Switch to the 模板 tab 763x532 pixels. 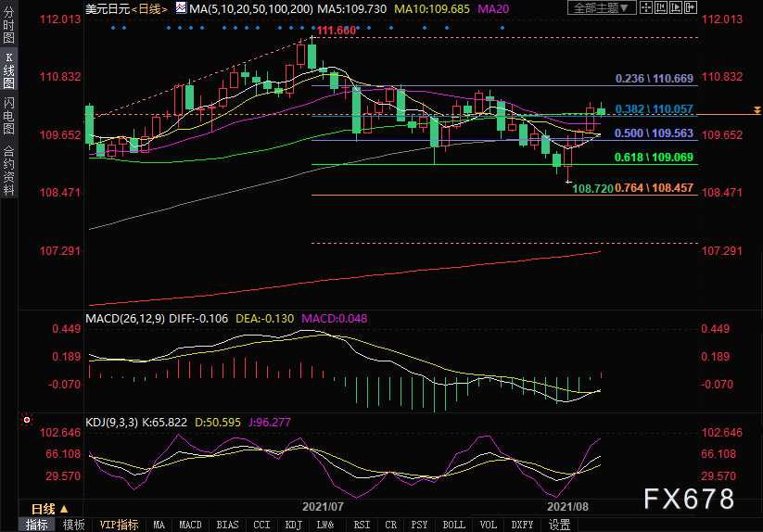point(73,525)
